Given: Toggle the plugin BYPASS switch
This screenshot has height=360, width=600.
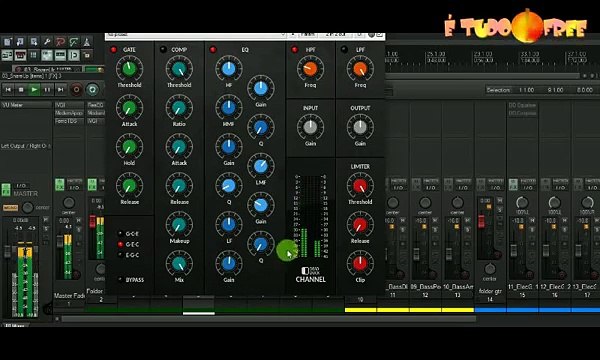Looking at the screenshot, I should [121, 279].
